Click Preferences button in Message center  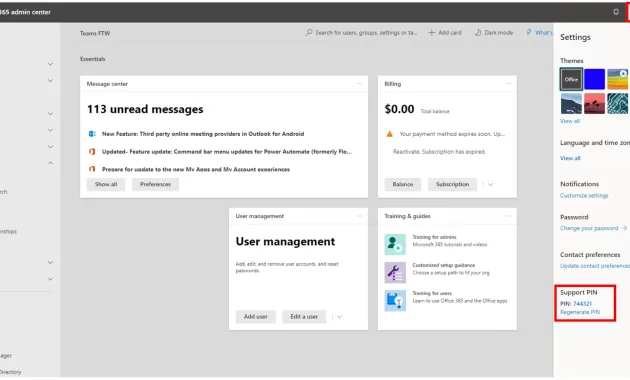[155, 184]
